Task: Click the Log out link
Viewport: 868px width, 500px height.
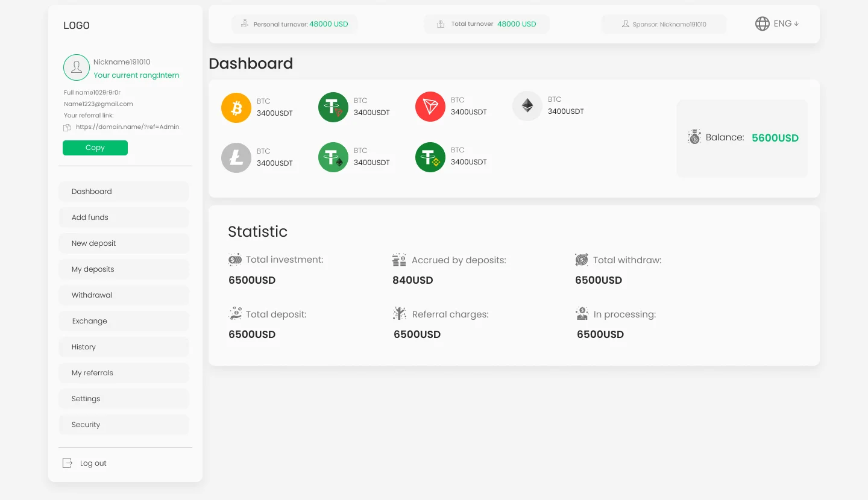Action: [93, 463]
